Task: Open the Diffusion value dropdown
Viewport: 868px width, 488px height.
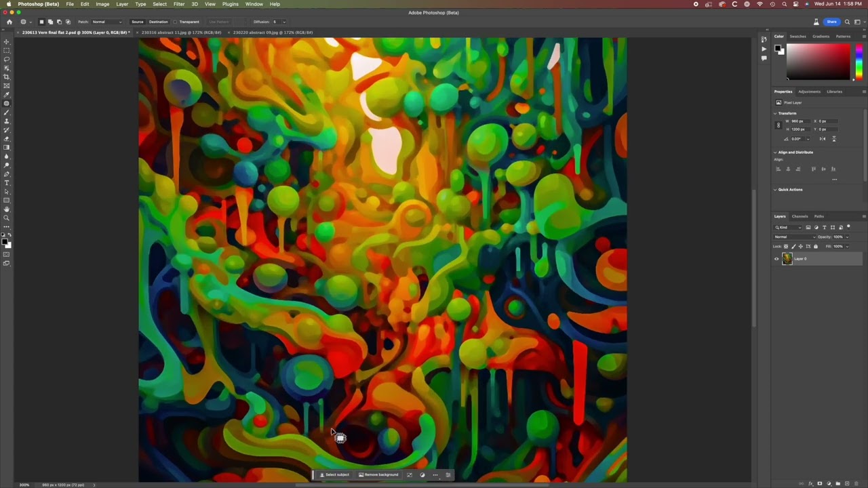Action: click(x=283, y=22)
